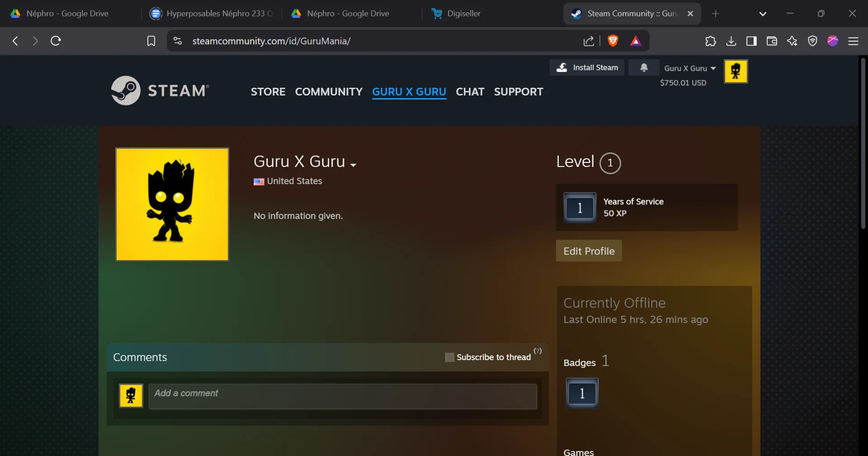Open the browser hamburger menu
Image resolution: width=868 pixels, height=456 pixels.
(853, 41)
